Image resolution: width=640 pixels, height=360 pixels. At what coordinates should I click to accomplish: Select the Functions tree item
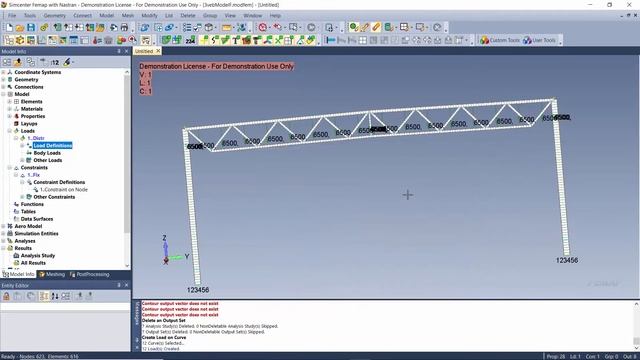point(32,204)
